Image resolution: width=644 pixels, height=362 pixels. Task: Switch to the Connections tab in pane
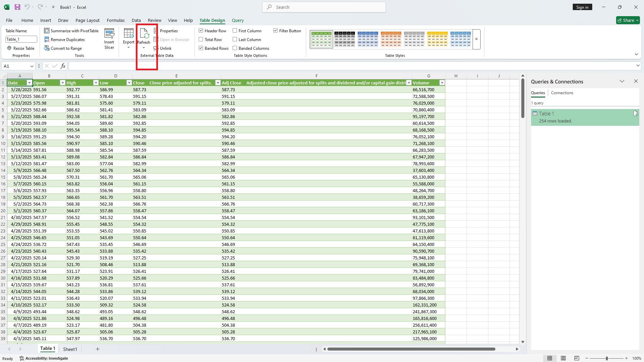[562, 93]
